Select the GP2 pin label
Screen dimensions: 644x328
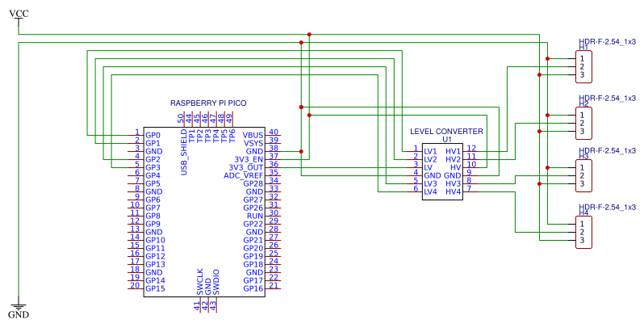tap(153, 159)
